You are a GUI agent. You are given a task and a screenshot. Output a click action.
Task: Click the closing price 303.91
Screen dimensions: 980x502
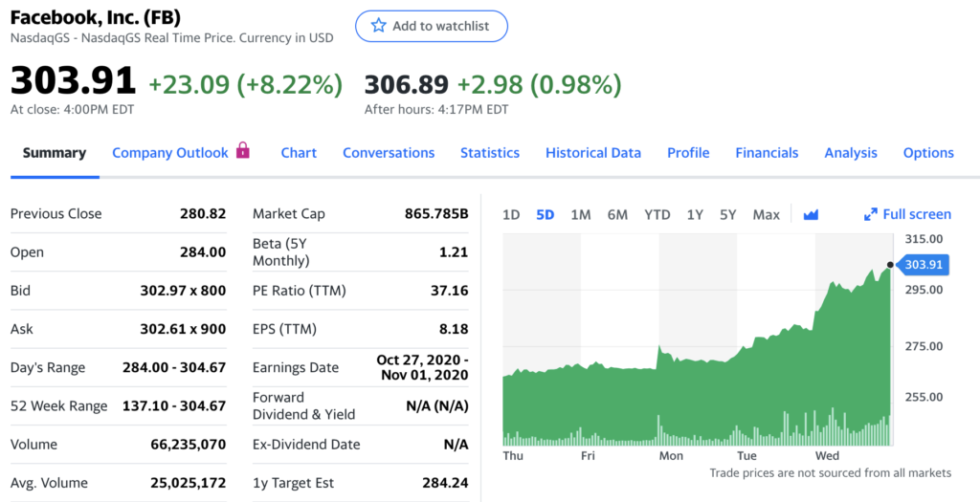(x=73, y=81)
